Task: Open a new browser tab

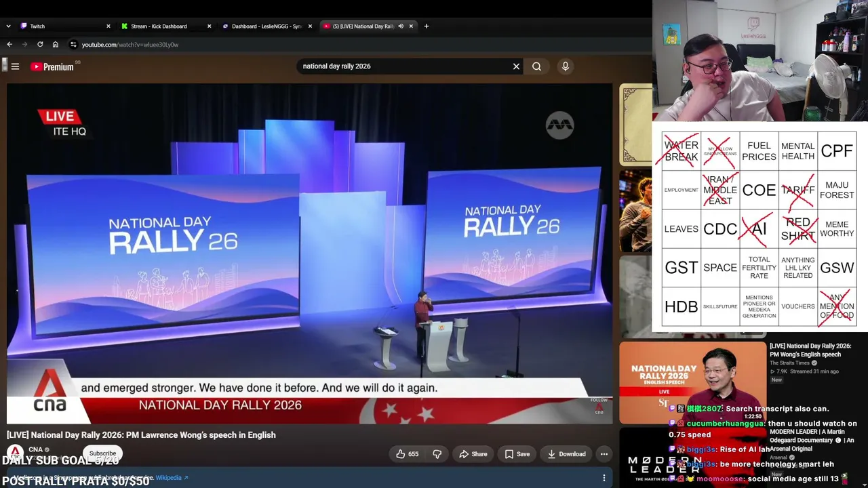Action: [x=426, y=26]
